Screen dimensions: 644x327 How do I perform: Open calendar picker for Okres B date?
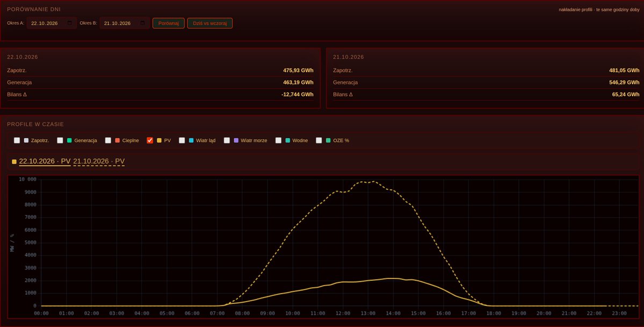pyautogui.click(x=142, y=23)
